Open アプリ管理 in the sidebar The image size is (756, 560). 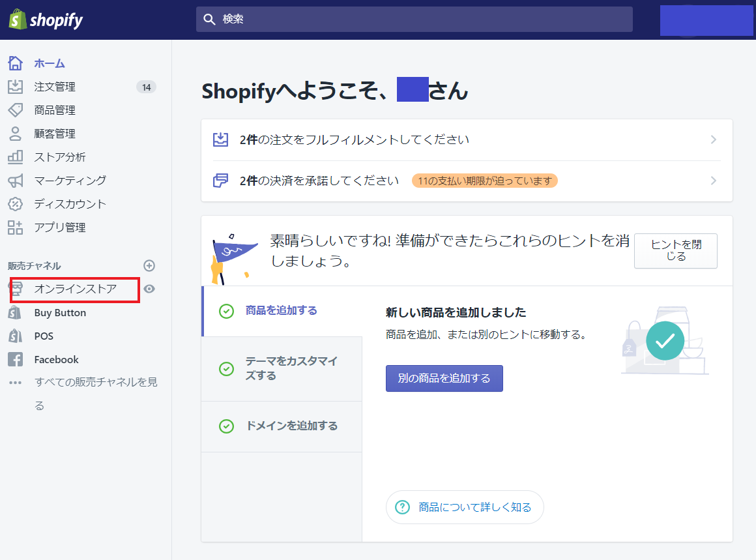60,227
